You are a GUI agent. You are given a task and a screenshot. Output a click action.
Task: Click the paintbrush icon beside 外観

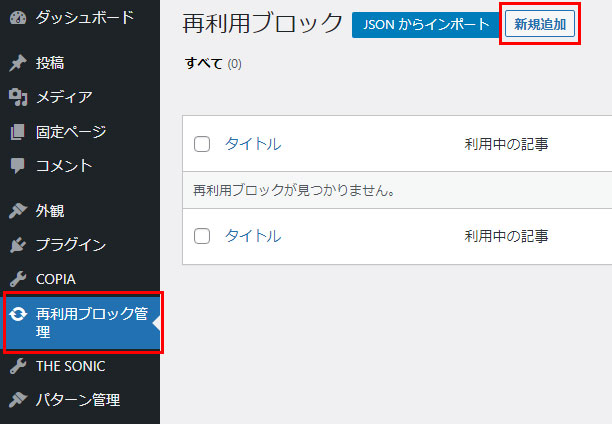click(18, 211)
